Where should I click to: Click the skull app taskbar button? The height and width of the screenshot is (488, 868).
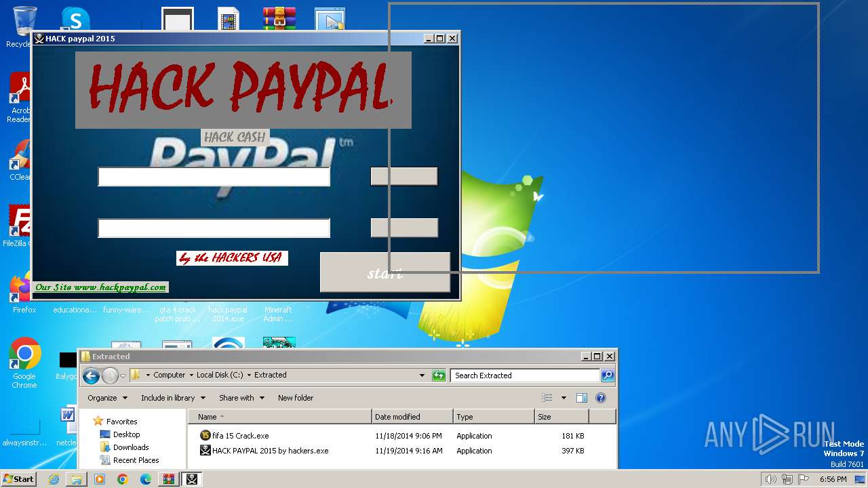click(x=192, y=479)
